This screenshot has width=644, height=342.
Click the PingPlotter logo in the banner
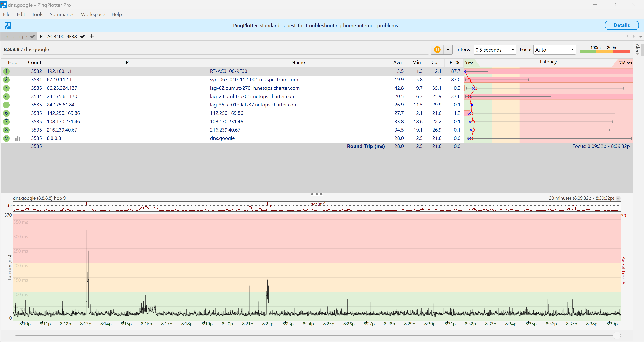[x=8, y=25]
